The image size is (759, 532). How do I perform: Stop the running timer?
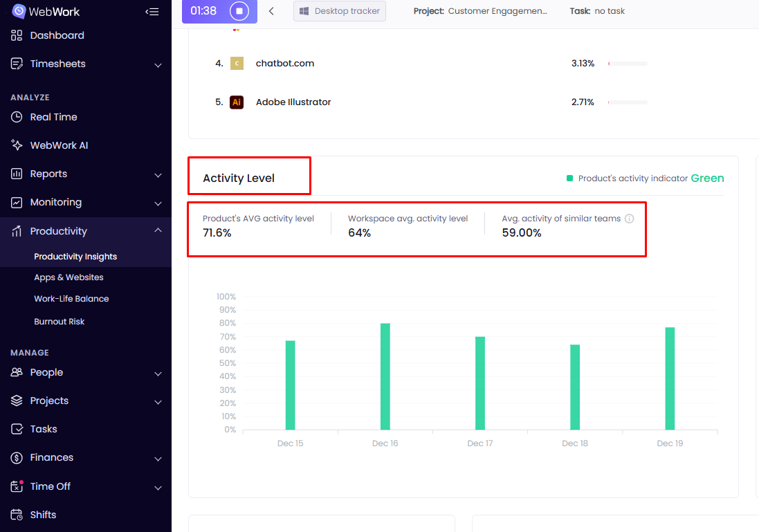point(239,11)
